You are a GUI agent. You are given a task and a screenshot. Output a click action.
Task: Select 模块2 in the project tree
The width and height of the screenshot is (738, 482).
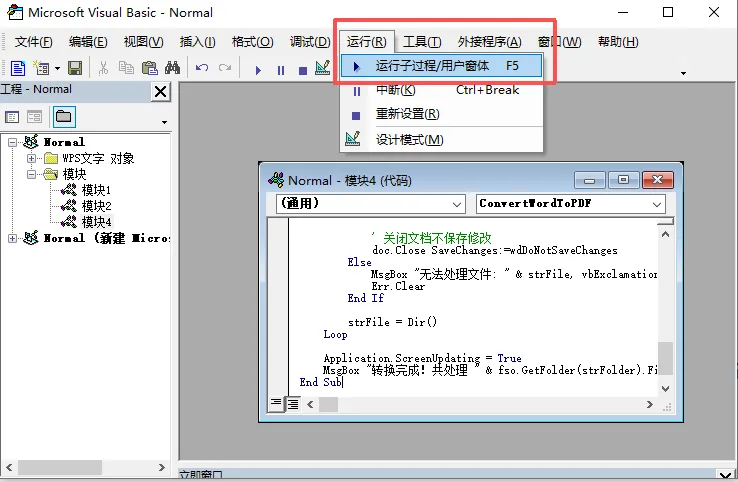point(96,206)
